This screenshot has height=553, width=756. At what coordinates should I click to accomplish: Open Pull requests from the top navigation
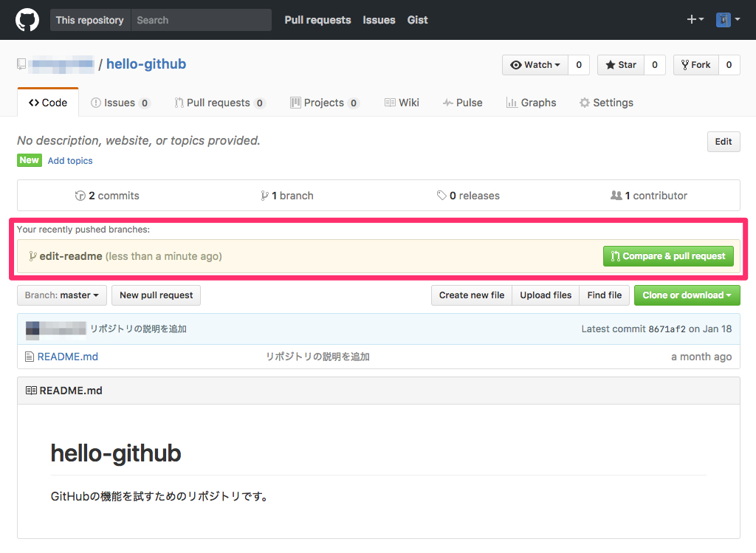coord(317,20)
